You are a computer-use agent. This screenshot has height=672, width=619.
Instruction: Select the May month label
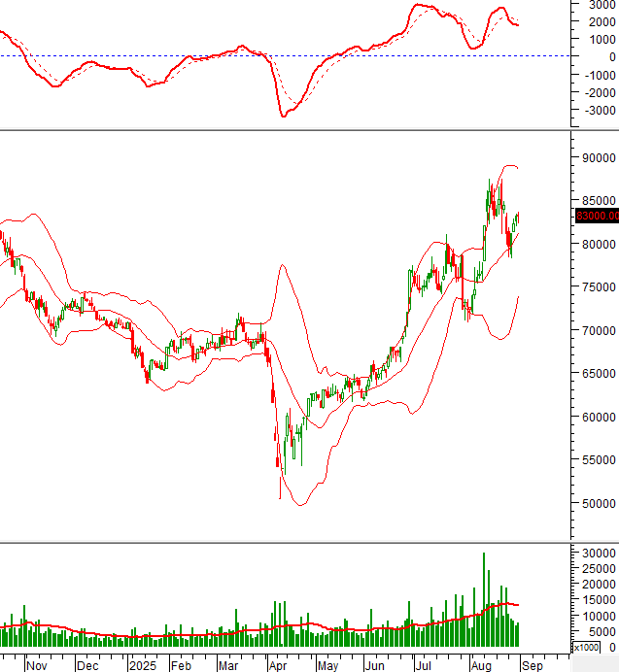point(327,666)
